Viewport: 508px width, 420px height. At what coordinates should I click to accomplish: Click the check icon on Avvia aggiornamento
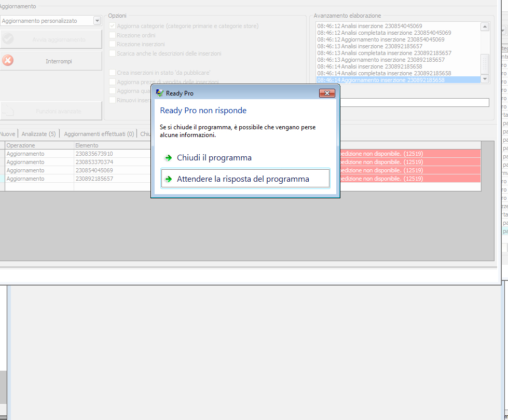[x=8, y=39]
